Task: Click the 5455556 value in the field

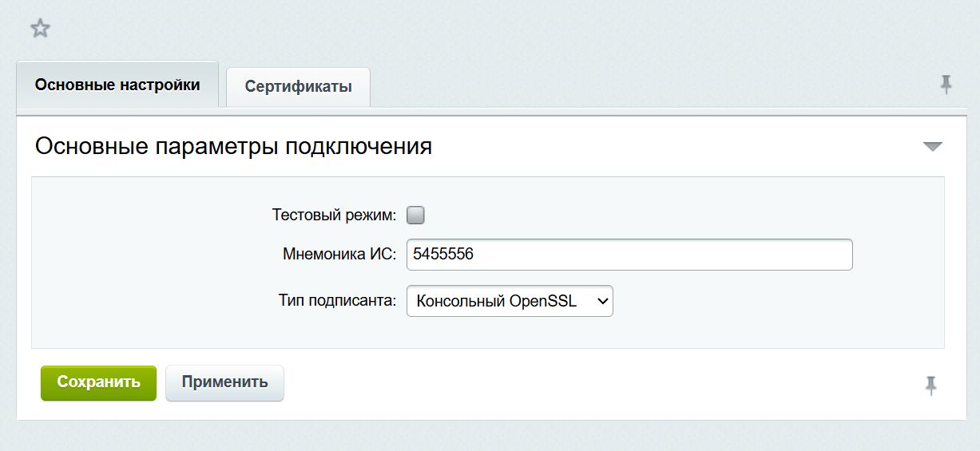Action: tap(443, 255)
